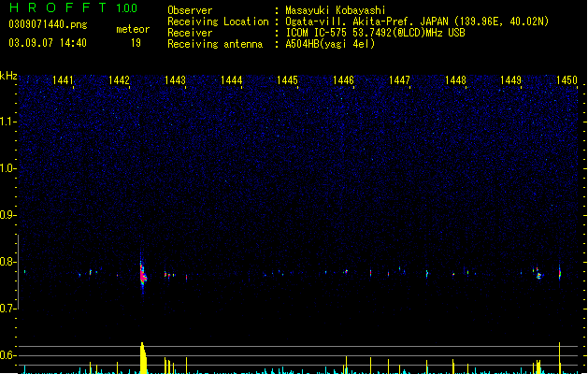Click the observer name Masayuki Kobayashi

336,10
